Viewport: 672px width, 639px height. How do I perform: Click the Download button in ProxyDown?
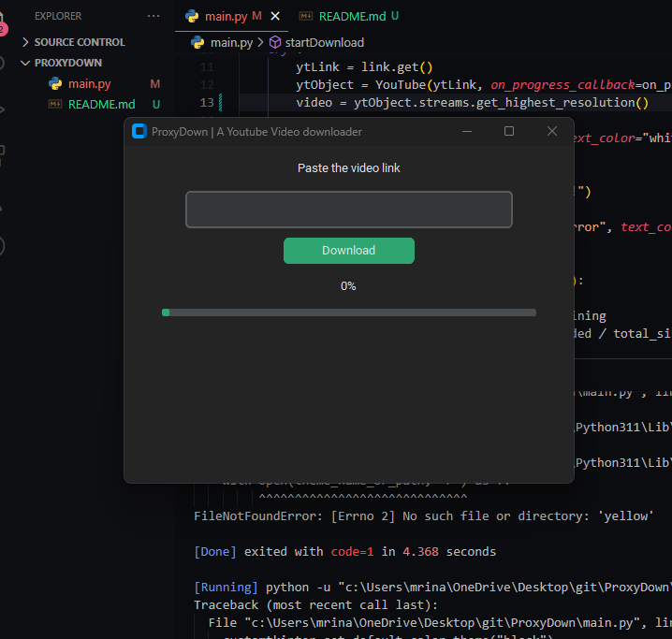(349, 251)
